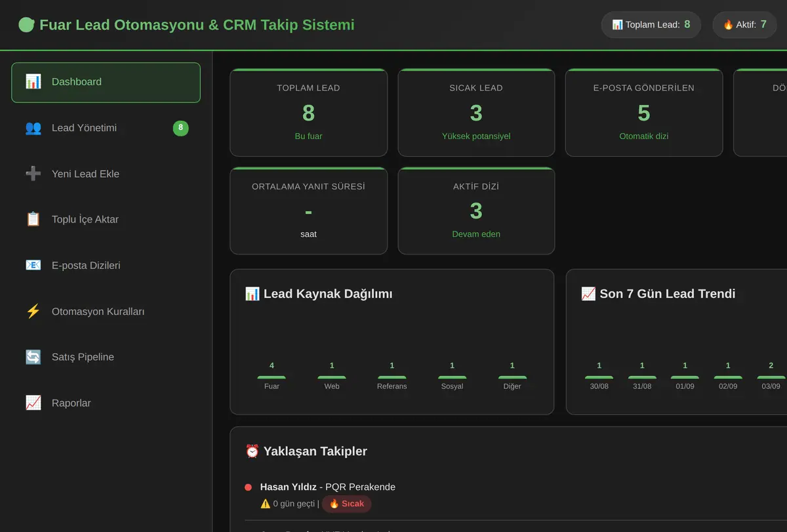Click the Dashboard bar chart icon
This screenshot has width=787, height=532.
33,82
